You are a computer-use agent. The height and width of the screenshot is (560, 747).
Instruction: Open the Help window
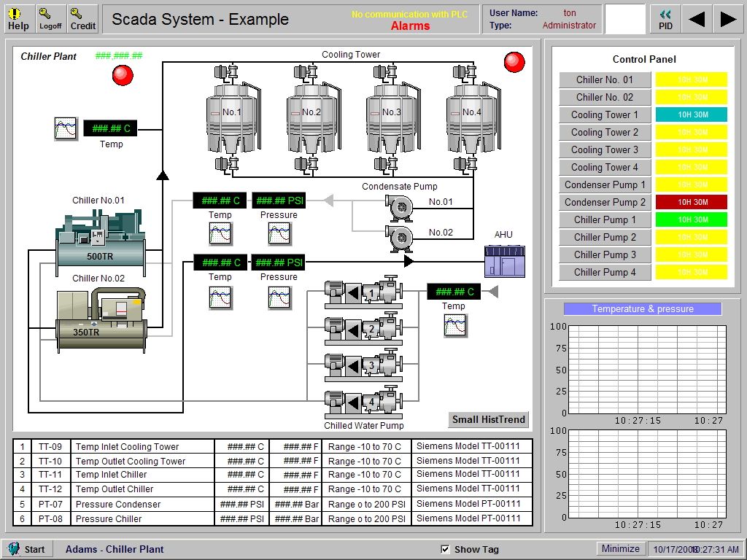(18, 18)
